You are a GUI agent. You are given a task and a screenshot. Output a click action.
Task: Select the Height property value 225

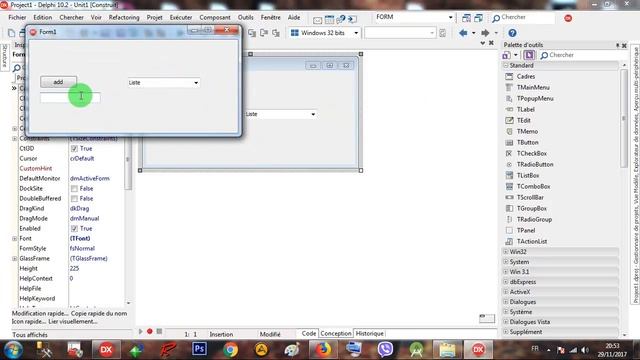click(96, 269)
